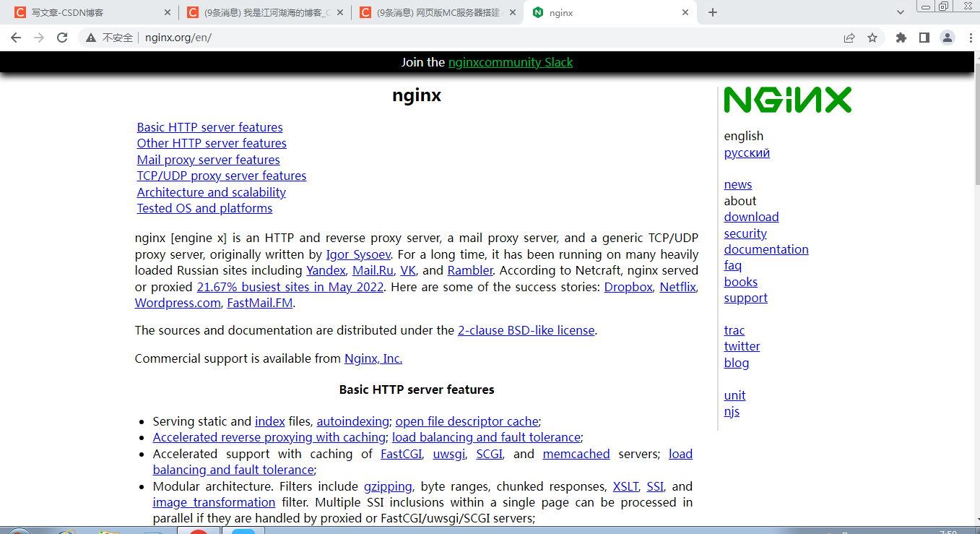The image size is (980, 534).
Task: Click the green NGINX logo
Action: coord(787,100)
